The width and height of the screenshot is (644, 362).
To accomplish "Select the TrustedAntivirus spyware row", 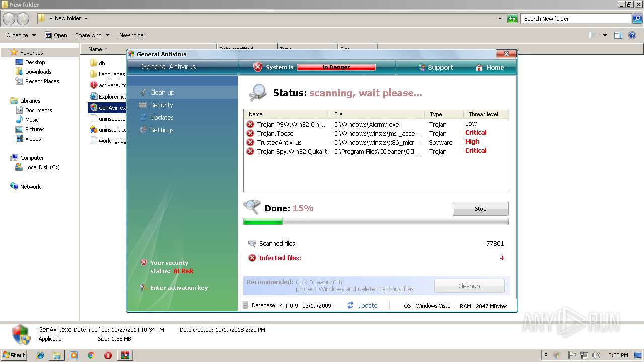I will pyautogui.click(x=376, y=142).
